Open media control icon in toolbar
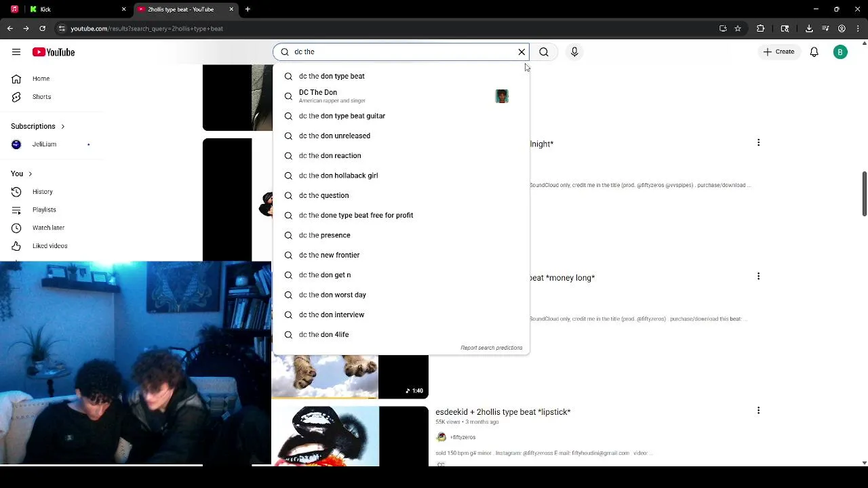Viewport: 868px width, 488px height. pos(825,28)
